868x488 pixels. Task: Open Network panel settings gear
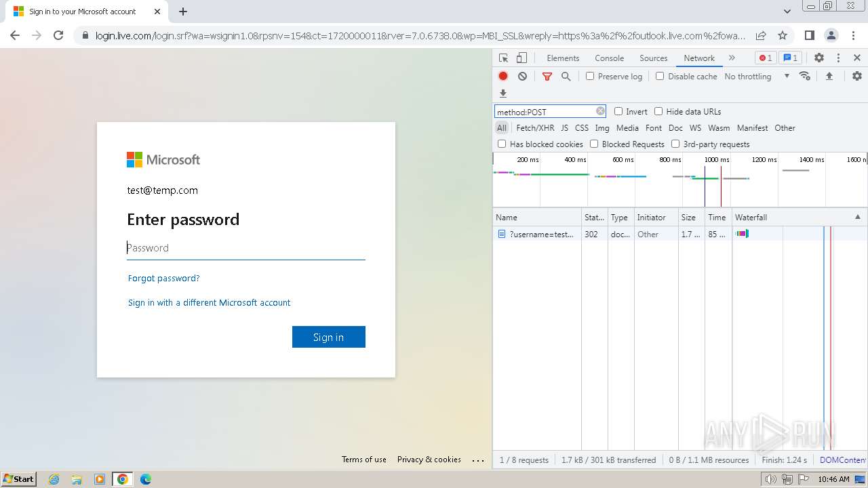point(857,76)
